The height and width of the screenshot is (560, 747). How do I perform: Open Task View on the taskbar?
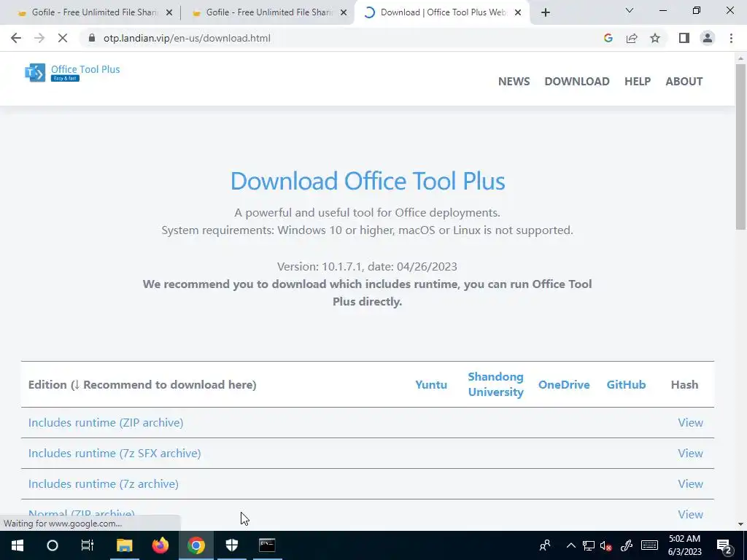88,545
